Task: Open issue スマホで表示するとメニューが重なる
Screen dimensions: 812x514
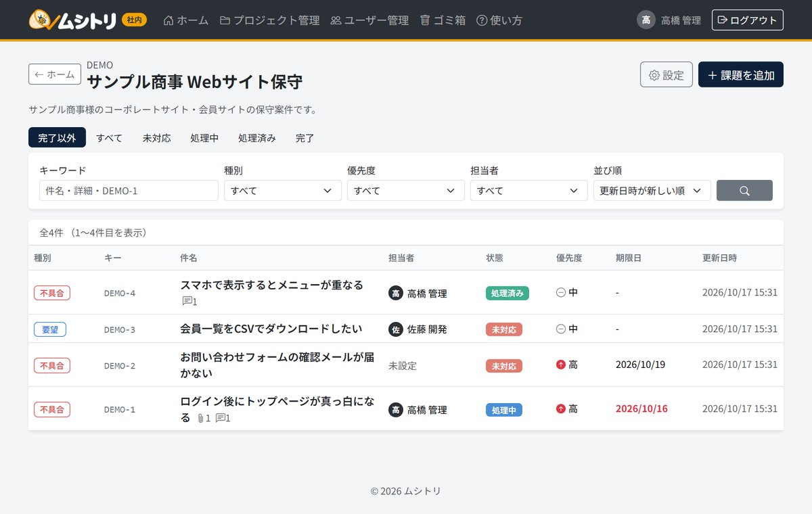Action: coord(271,285)
